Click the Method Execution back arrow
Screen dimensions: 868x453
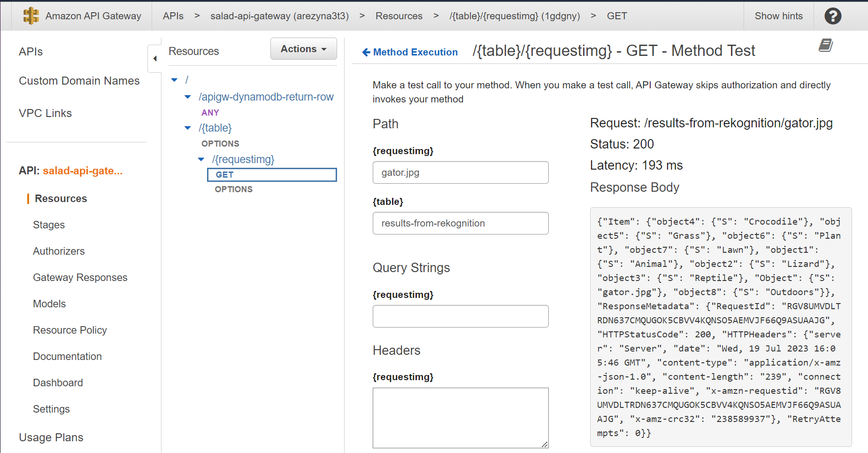(366, 52)
